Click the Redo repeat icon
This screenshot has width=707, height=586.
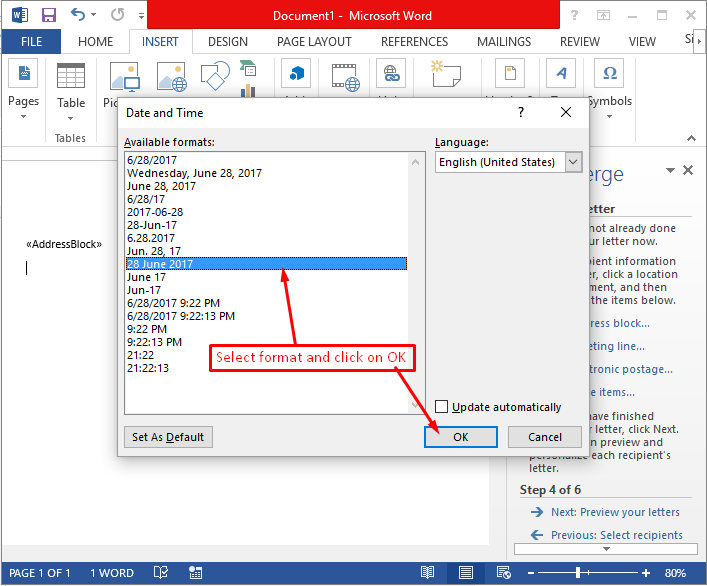[118, 15]
